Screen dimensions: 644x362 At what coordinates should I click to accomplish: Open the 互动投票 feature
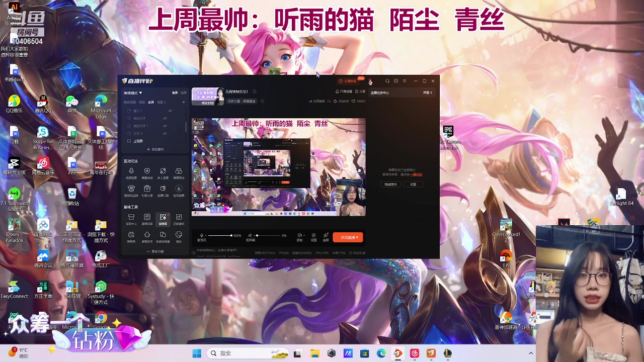click(179, 191)
